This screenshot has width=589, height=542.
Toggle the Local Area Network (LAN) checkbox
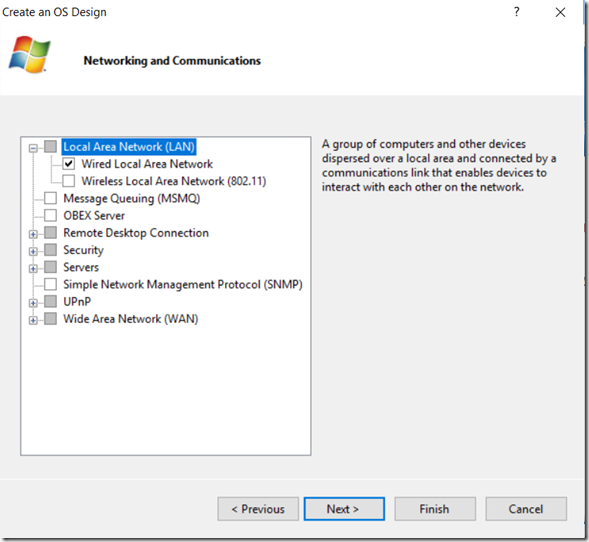tap(50, 146)
